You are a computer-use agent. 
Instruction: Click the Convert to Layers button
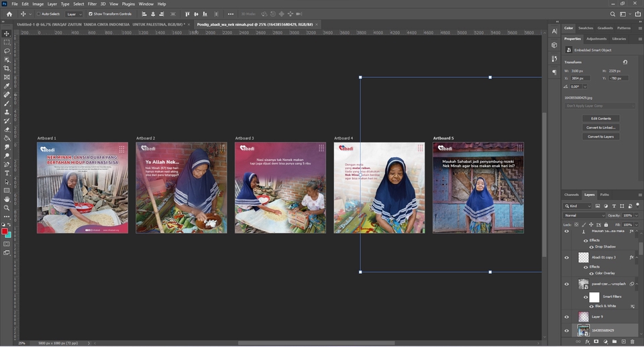click(601, 136)
